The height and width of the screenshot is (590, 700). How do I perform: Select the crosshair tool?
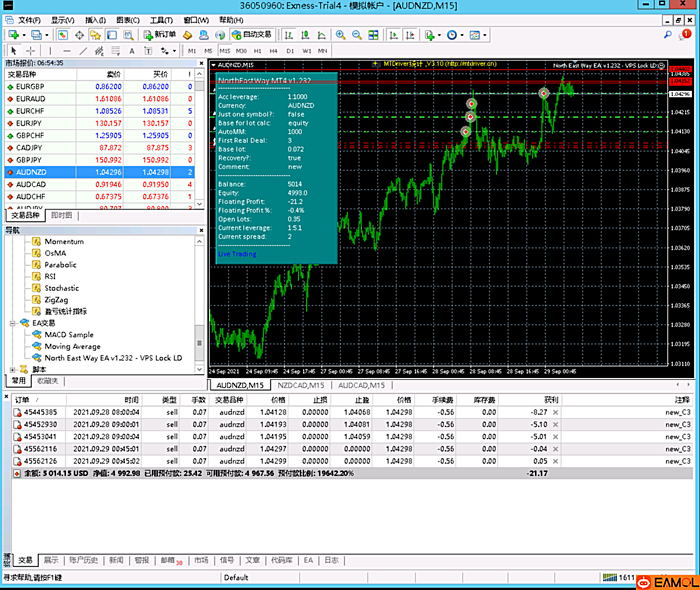click(x=30, y=51)
